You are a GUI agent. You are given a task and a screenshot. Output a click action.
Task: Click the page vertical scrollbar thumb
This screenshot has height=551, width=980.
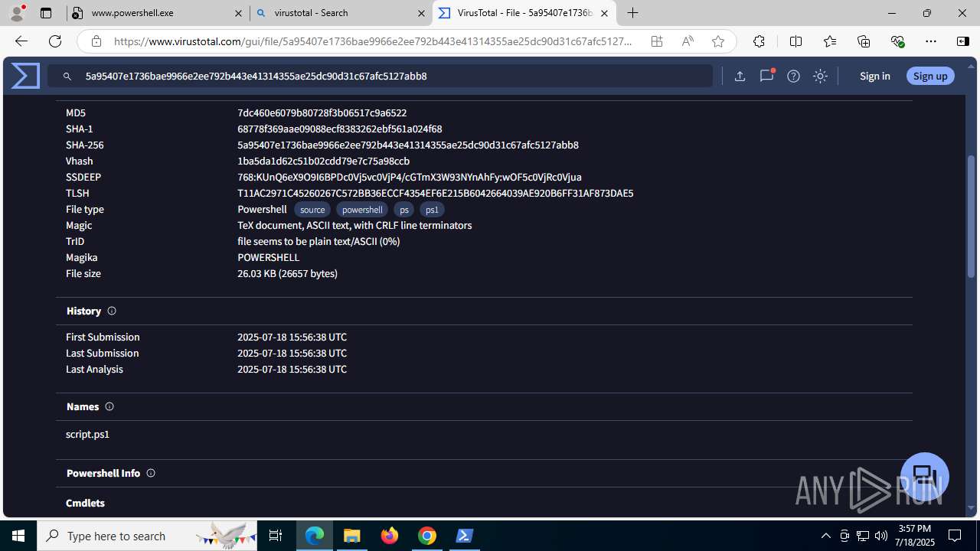pos(972,216)
